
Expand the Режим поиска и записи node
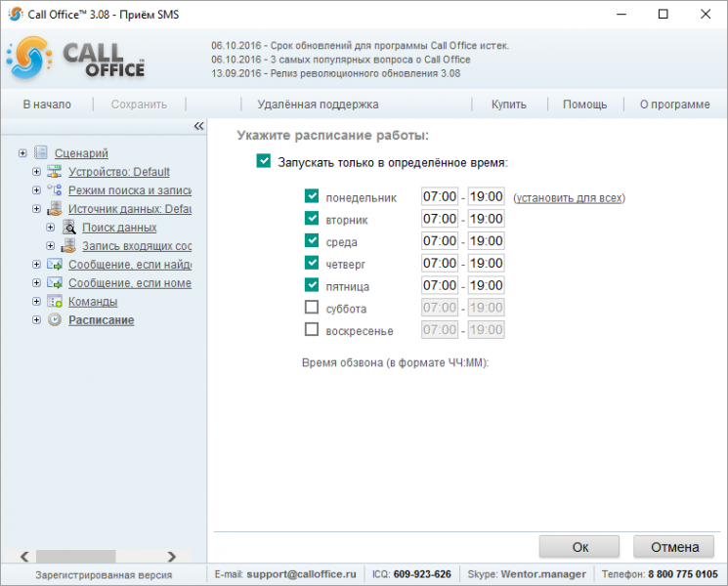36,190
